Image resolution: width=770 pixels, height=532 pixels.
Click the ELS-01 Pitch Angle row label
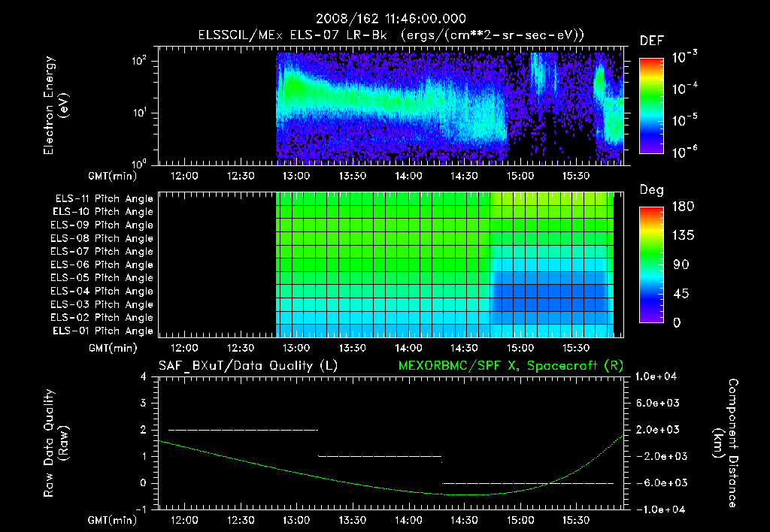coord(103,331)
